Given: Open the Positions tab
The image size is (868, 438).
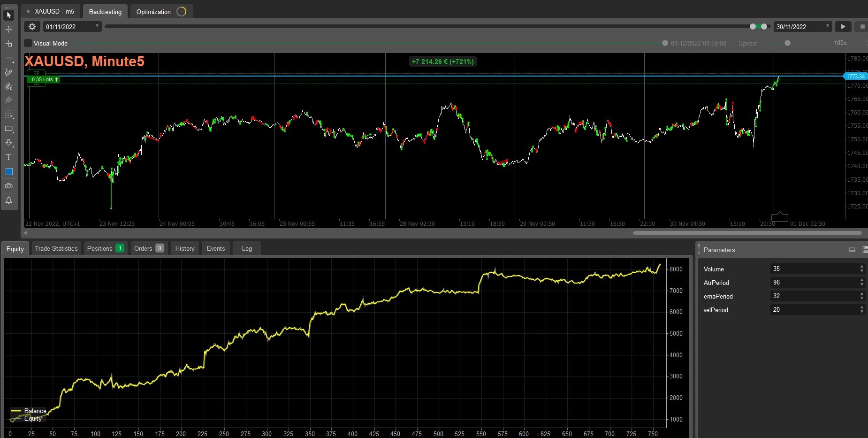Looking at the screenshot, I should (106, 248).
